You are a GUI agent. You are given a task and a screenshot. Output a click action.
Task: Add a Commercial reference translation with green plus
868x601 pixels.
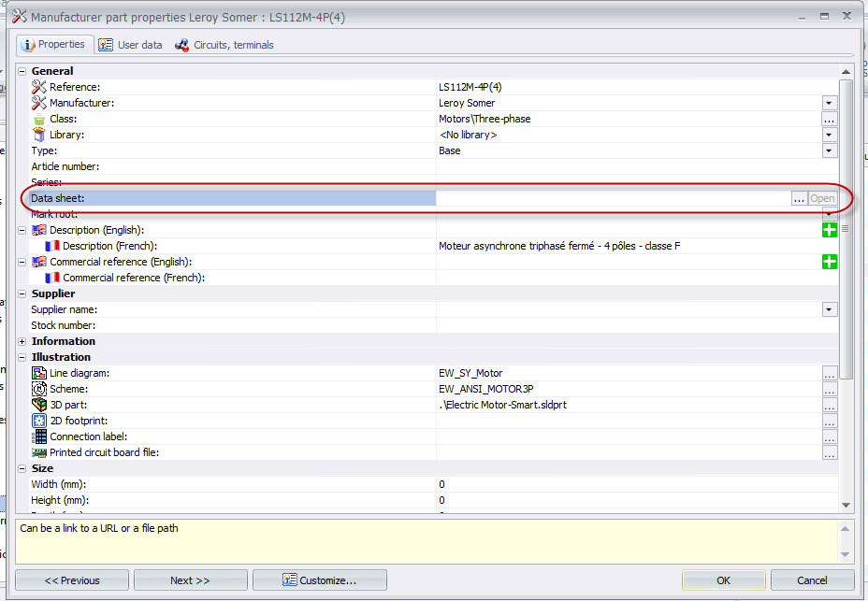coord(830,263)
